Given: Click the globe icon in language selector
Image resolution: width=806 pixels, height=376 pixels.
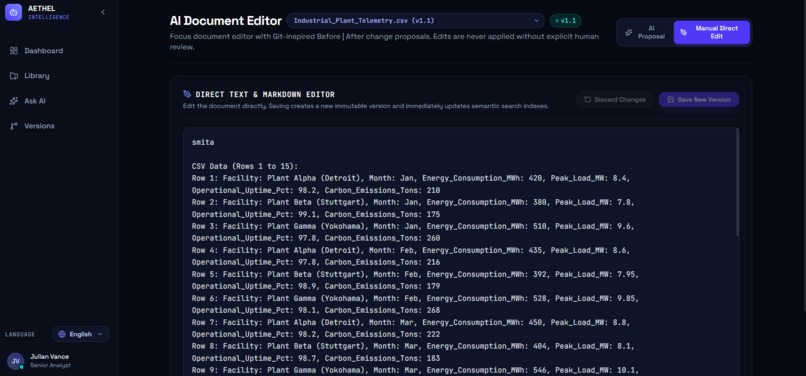Looking at the screenshot, I should click(62, 334).
